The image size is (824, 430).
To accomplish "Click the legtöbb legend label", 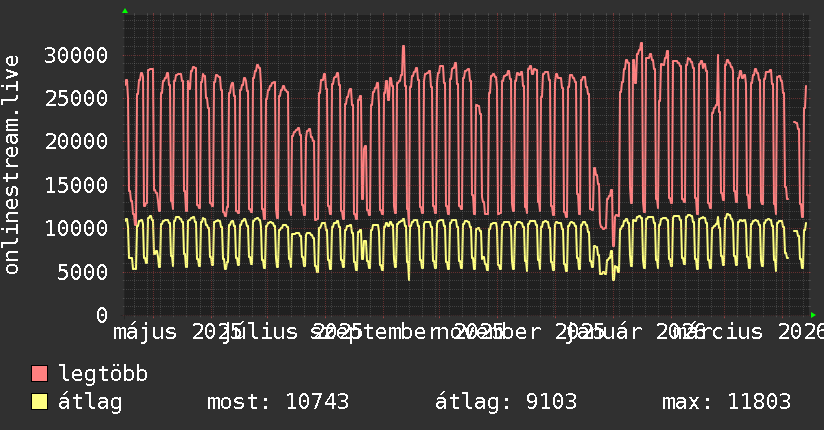I will click(x=103, y=374).
